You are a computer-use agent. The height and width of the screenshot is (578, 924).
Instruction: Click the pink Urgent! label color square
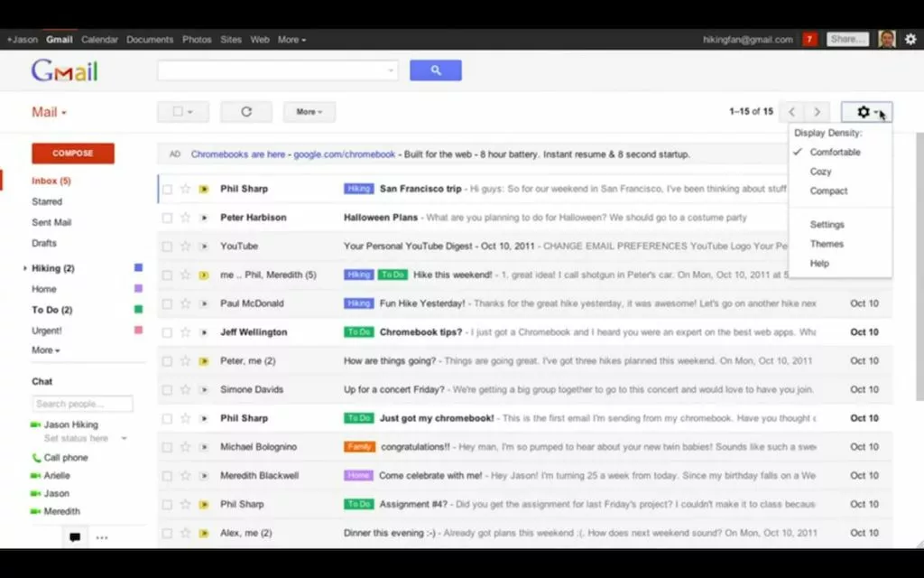click(x=138, y=330)
